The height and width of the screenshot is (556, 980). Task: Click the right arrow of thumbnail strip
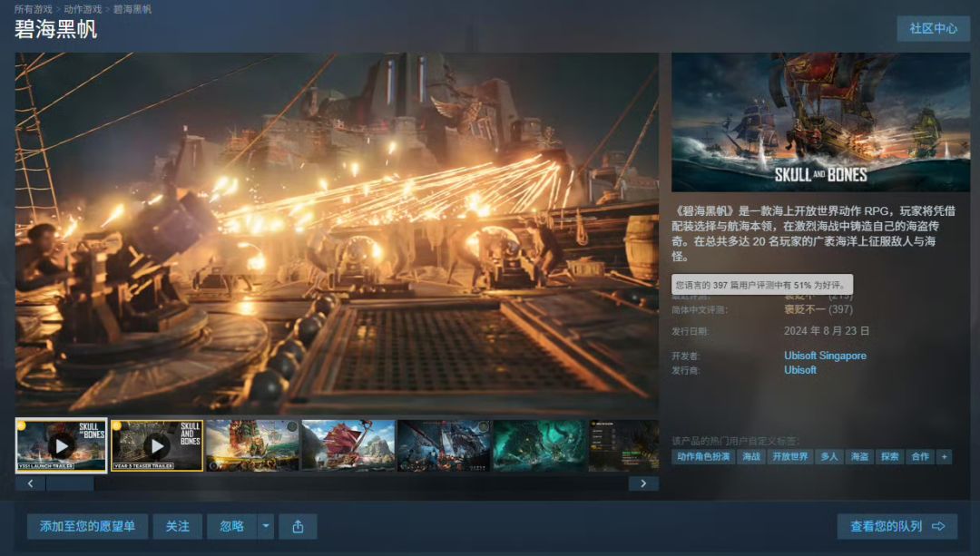[643, 483]
